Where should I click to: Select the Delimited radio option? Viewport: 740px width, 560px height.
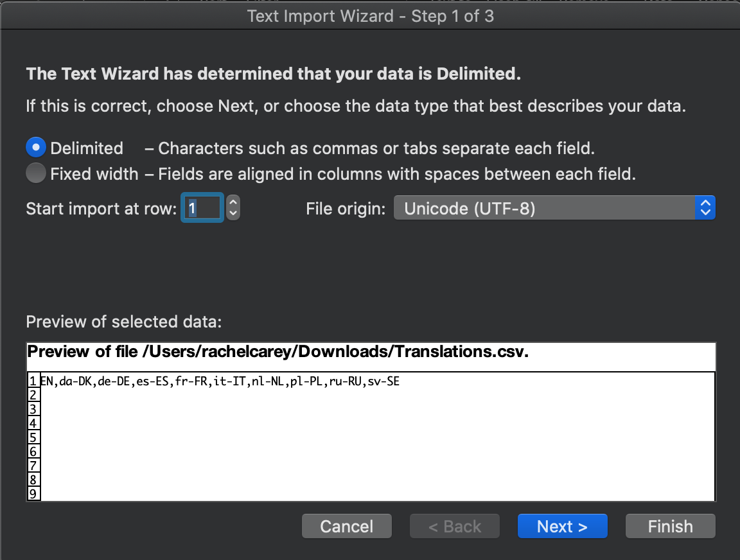tap(36, 147)
